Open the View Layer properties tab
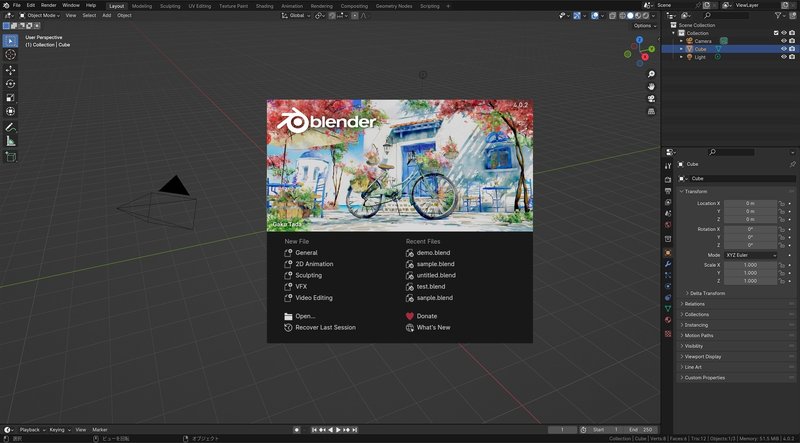This screenshot has width=800, height=443. [668, 202]
